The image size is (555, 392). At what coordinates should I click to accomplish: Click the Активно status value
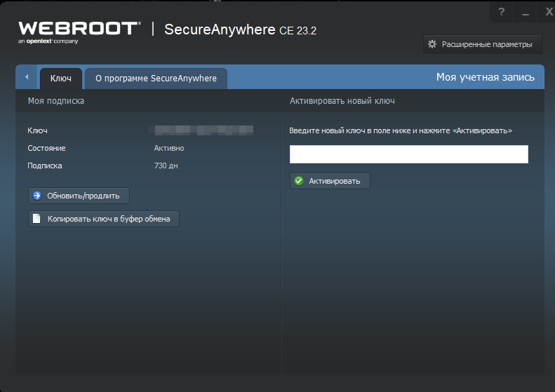pyautogui.click(x=169, y=148)
